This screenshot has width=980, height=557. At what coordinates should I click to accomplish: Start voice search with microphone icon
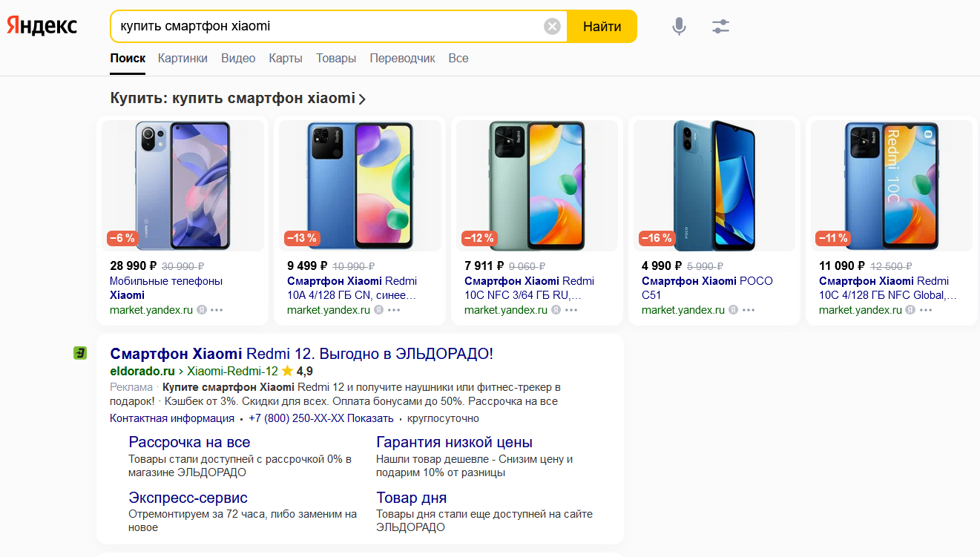(x=679, y=27)
